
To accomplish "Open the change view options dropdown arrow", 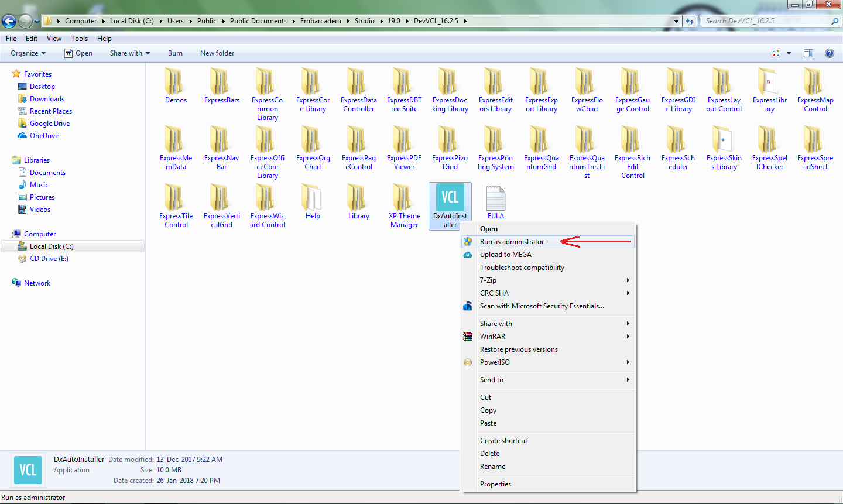I will 789,53.
